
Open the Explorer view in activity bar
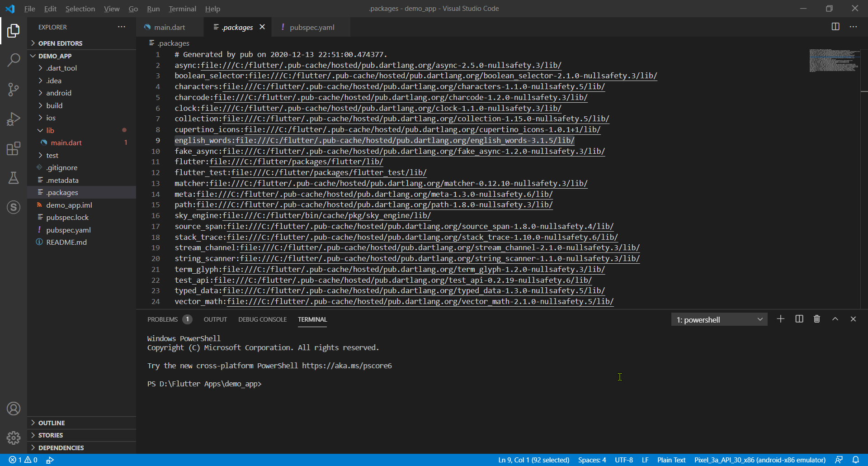pyautogui.click(x=14, y=31)
